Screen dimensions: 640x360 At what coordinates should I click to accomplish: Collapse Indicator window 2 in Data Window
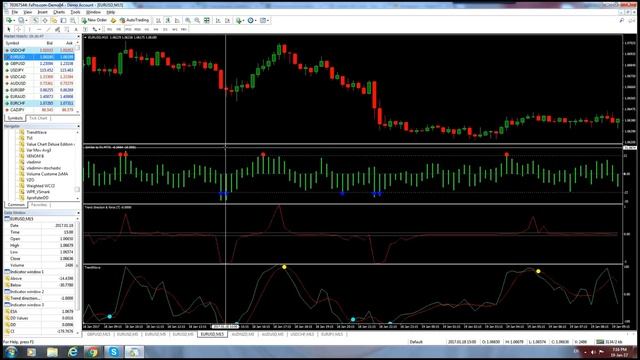click(7, 292)
